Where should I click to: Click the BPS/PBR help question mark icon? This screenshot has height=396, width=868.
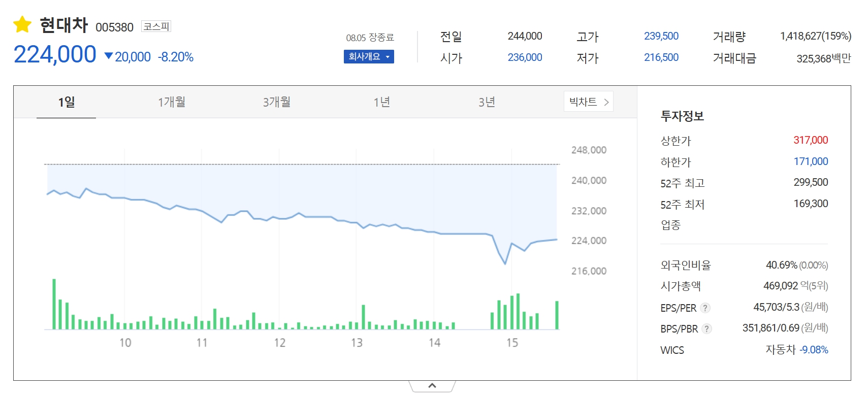pos(706,329)
